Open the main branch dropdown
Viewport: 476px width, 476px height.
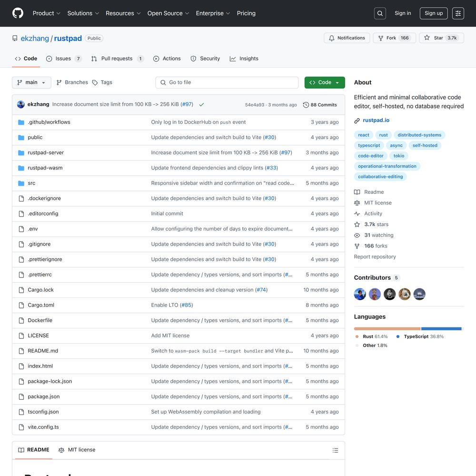pyautogui.click(x=31, y=82)
